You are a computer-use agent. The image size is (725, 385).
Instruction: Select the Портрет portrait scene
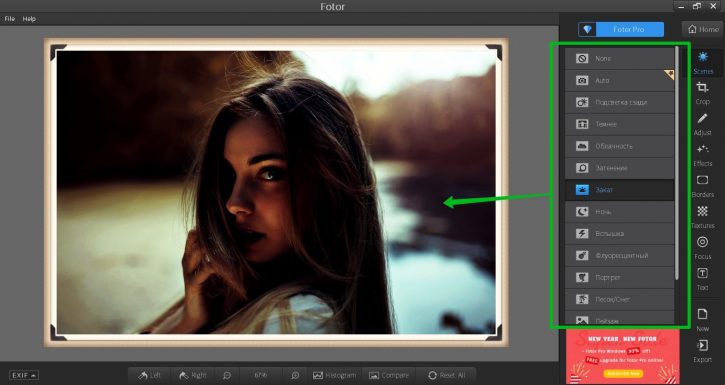(x=620, y=277)
